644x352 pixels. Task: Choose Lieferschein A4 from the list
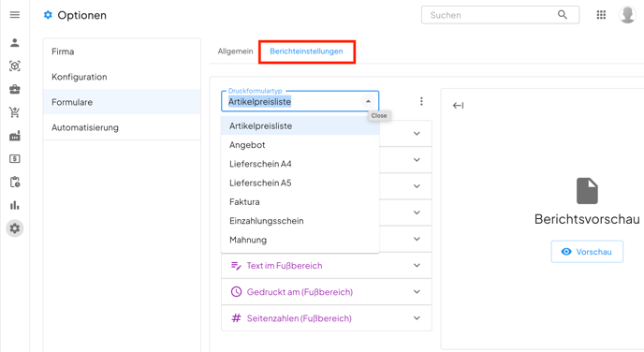(x=300, y=164)
